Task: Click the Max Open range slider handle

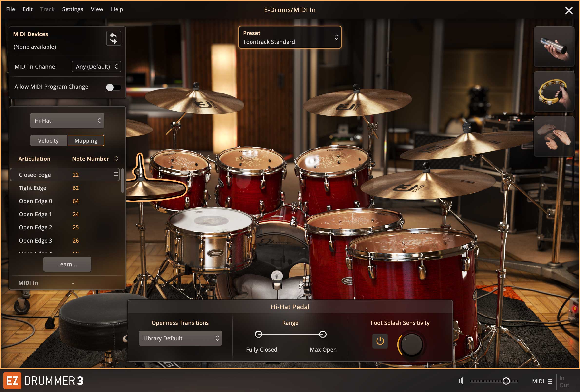Action: 323,334
